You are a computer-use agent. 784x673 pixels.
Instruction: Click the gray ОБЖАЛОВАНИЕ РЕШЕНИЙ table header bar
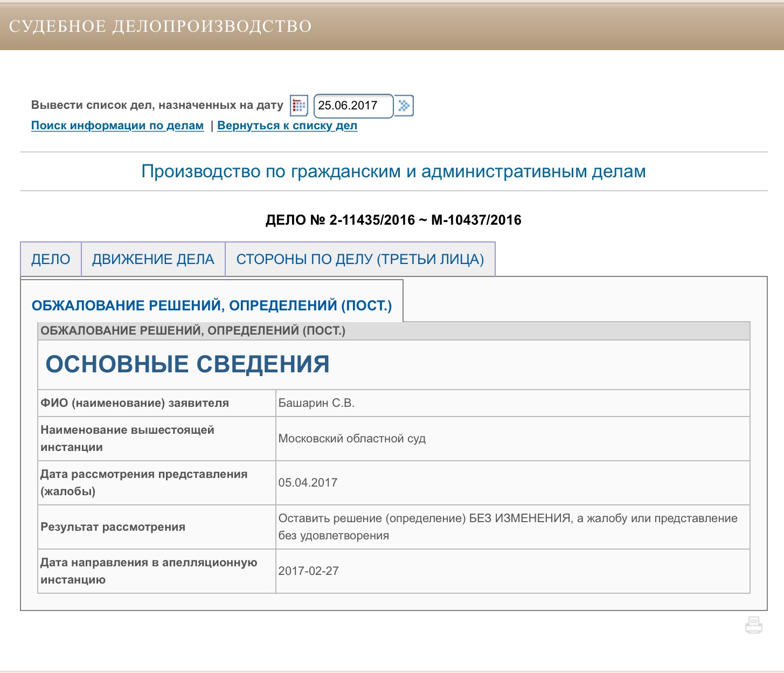[394, 331]
